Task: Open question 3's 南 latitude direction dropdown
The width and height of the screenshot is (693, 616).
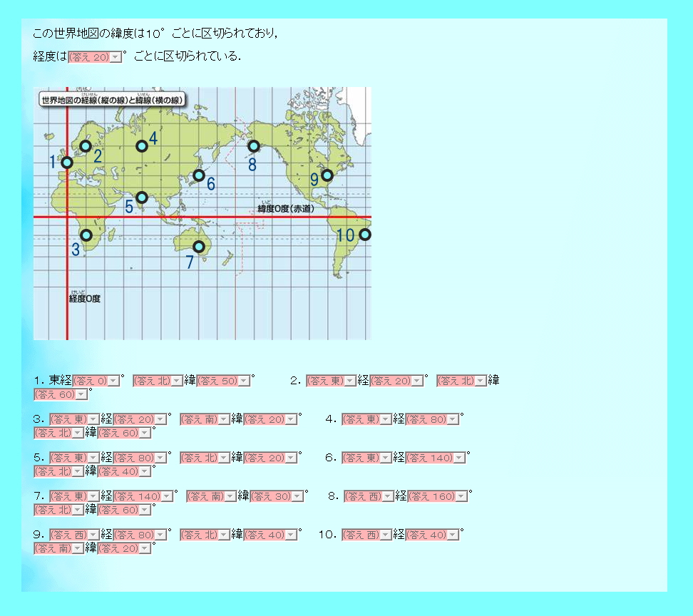Action: click(205, 419)
